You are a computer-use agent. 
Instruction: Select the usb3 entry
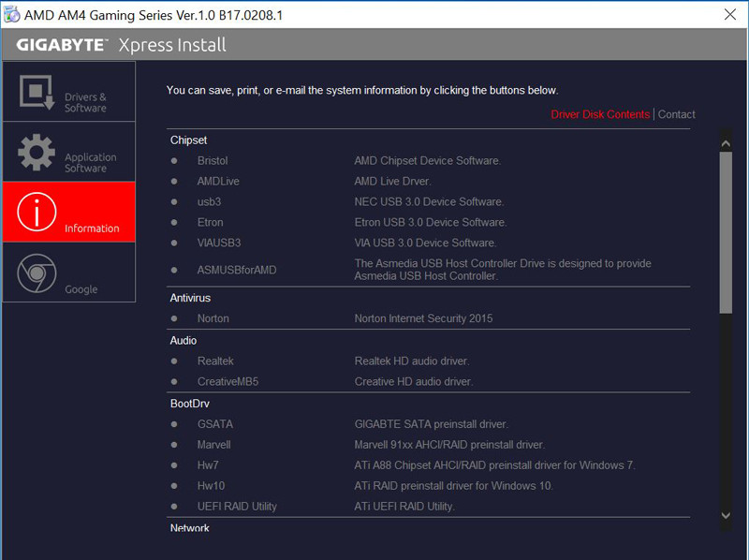click(x=209, y=202)
